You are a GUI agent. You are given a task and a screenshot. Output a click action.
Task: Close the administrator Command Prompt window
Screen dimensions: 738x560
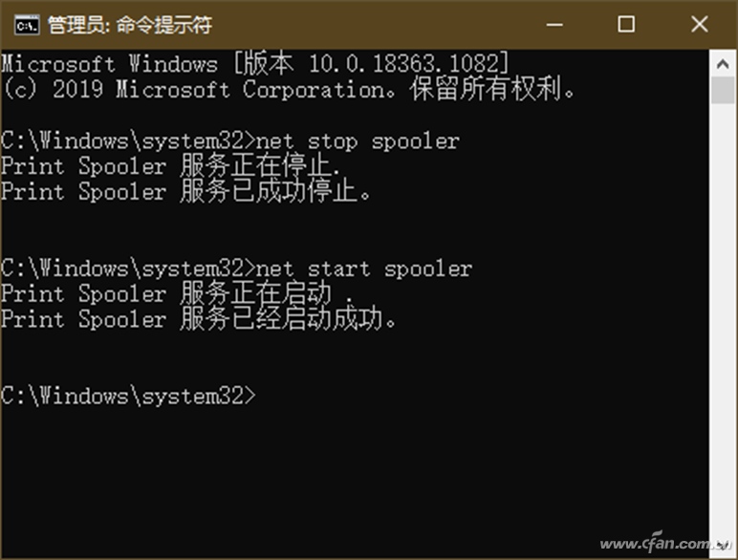point(700,25)
